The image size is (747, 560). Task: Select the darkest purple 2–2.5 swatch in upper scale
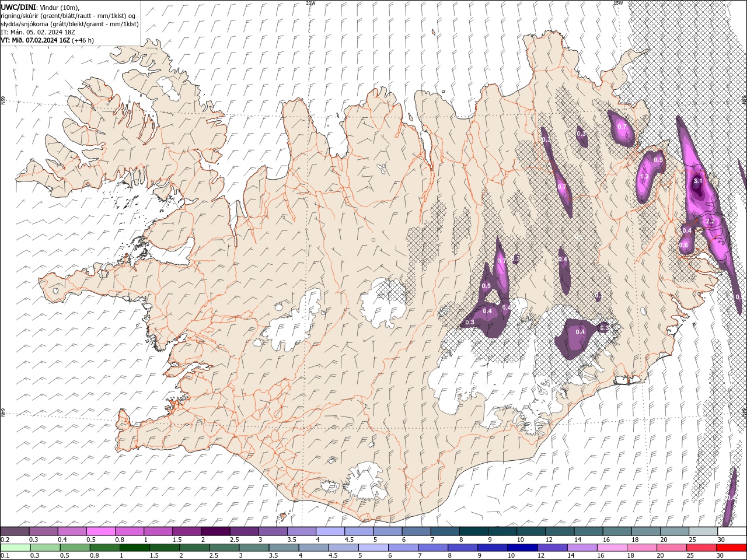click(216, 531)
